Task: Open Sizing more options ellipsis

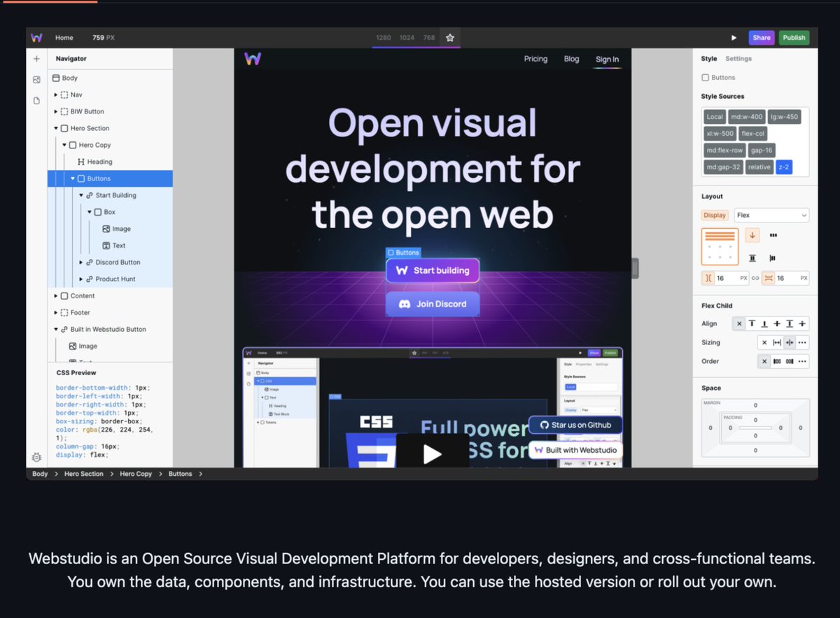Action: [x=802, y=342]
